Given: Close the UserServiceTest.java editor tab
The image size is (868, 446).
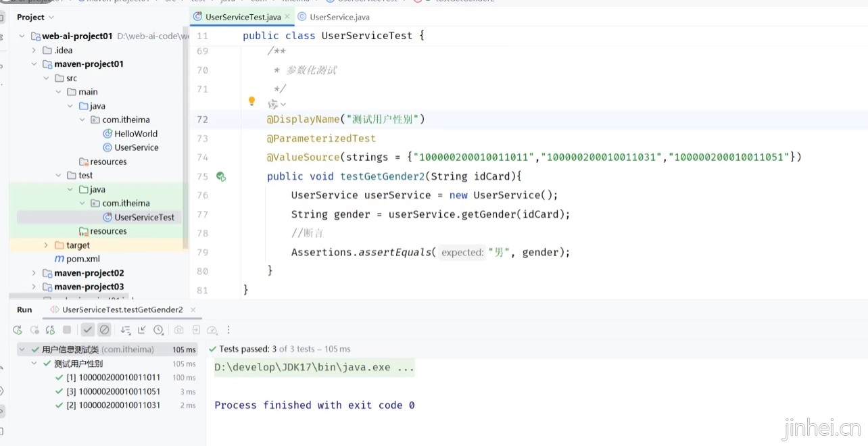Looking at the screenshot, I should (287, 17).
